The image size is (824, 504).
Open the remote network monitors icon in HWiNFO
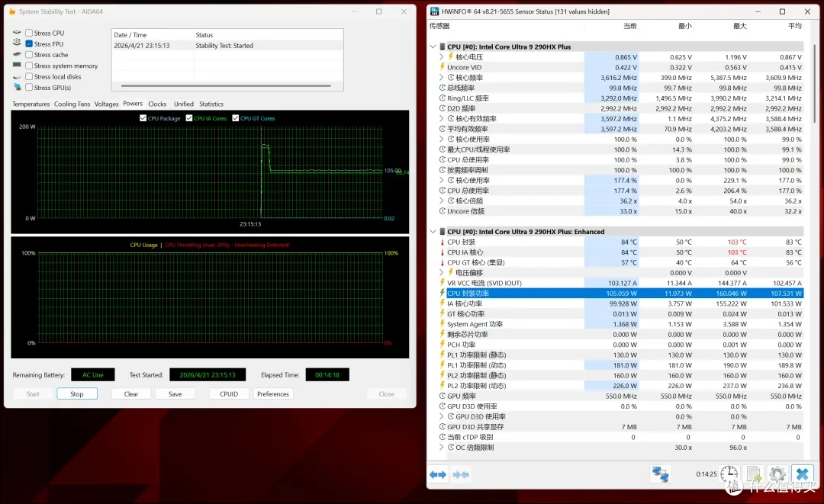[x=660, y=474]
